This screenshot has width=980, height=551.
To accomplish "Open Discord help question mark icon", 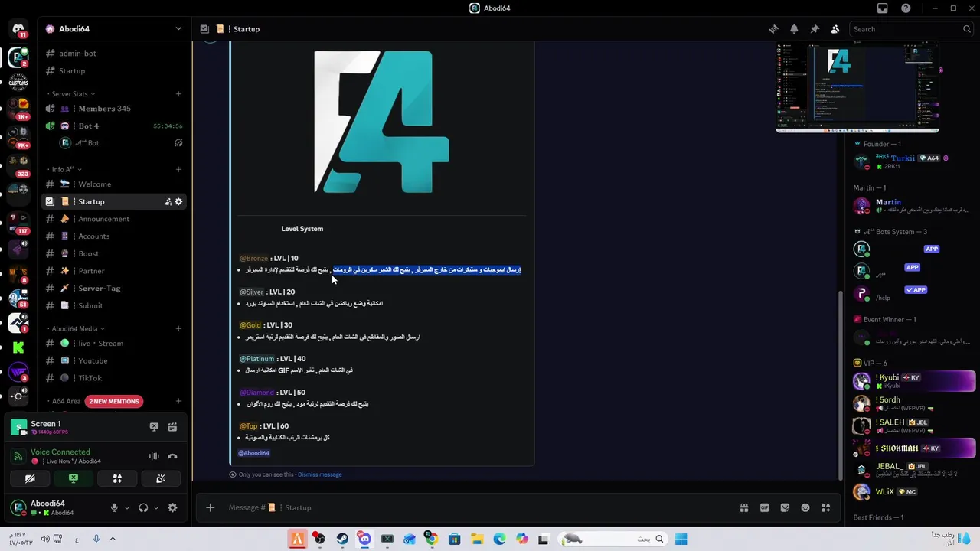I will point(906,8).
